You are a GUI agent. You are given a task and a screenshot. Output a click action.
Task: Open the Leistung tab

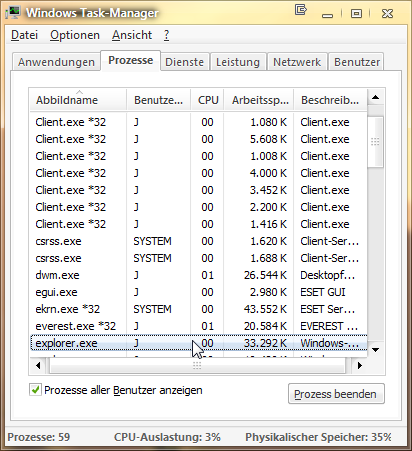click(238, 62)
